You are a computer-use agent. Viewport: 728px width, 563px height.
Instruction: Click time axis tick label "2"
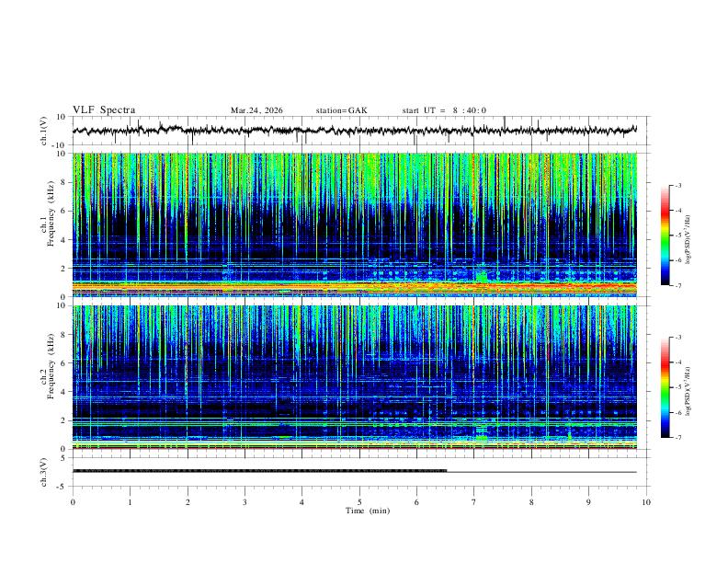tap(188, 502)
